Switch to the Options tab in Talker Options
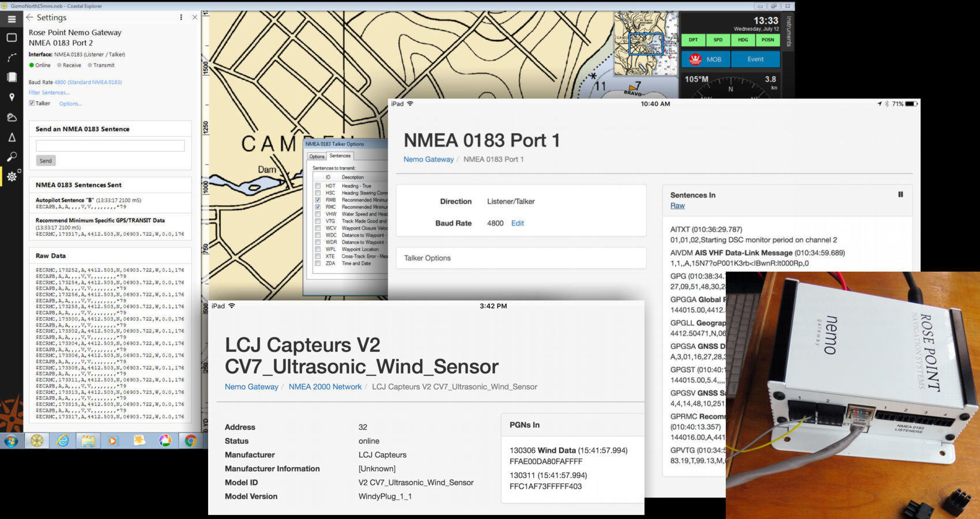Screen dimensions: 980x519 (316, 156)
